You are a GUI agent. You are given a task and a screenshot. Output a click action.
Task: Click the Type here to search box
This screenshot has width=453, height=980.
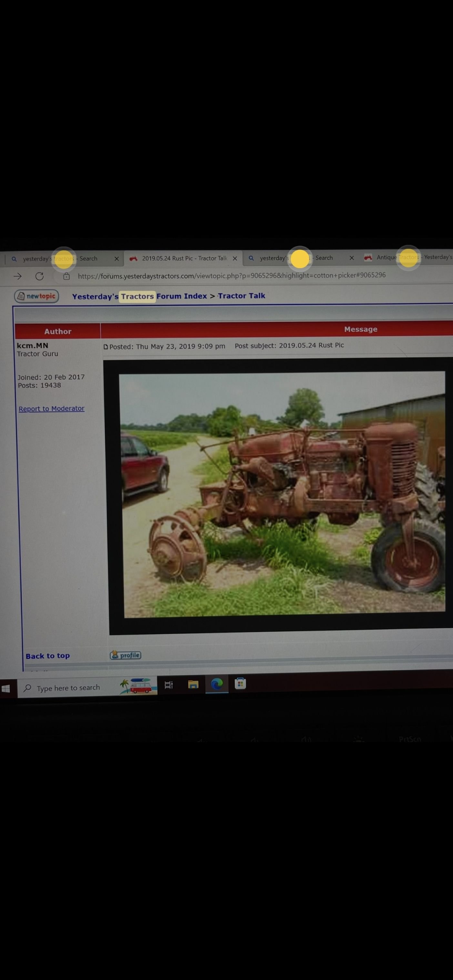[x=68, y=688]
